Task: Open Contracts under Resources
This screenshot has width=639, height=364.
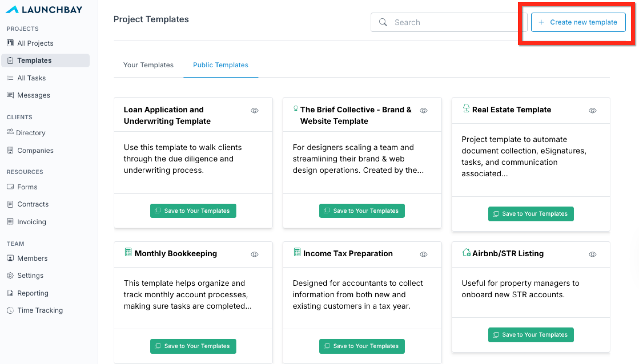Action: coord(33,204)
